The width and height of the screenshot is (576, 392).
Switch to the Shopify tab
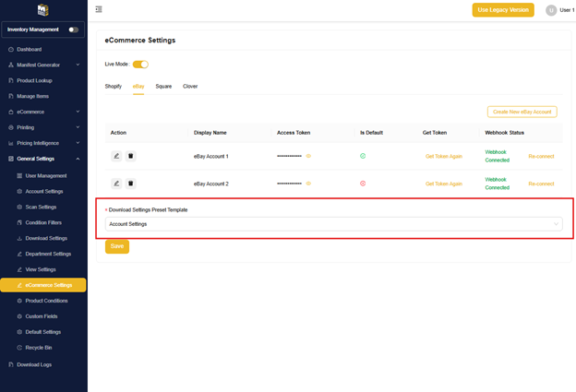coord(114,87)
